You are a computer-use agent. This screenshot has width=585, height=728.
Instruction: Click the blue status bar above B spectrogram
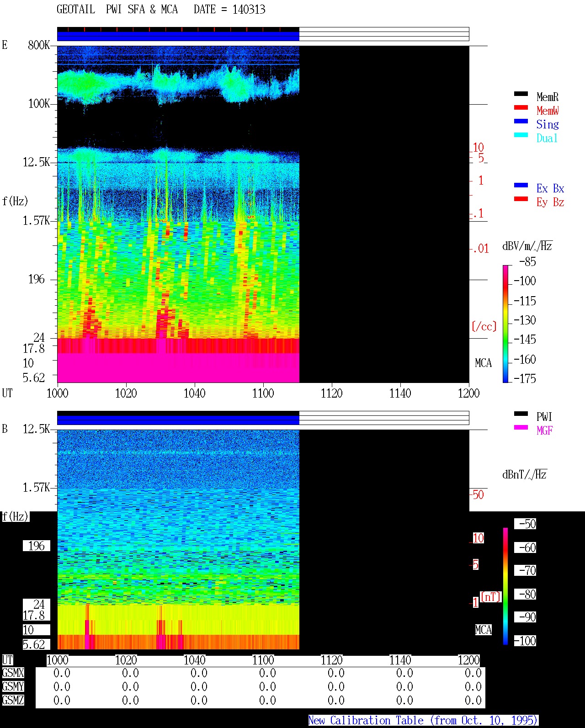pyautogui.click(x=178, y=420)
